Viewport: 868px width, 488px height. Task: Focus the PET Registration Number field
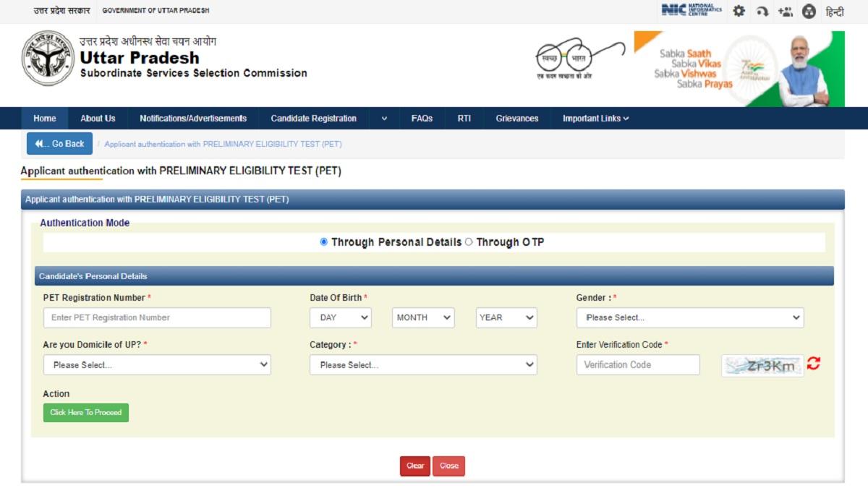[157, 317]
